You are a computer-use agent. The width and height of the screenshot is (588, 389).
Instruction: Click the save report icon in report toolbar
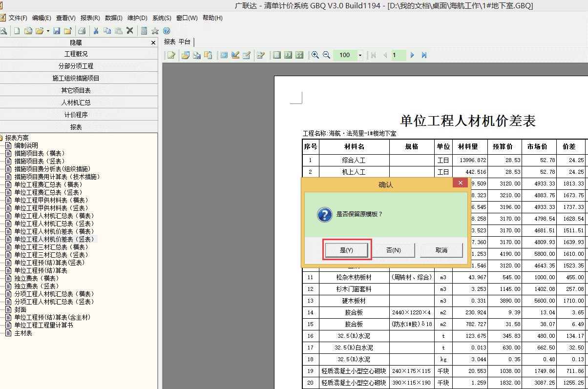click(197, 55)
